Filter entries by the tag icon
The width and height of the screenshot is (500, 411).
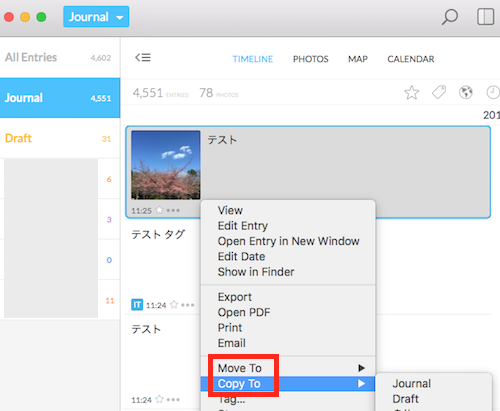pyautogui.click(x=439, y=92)
